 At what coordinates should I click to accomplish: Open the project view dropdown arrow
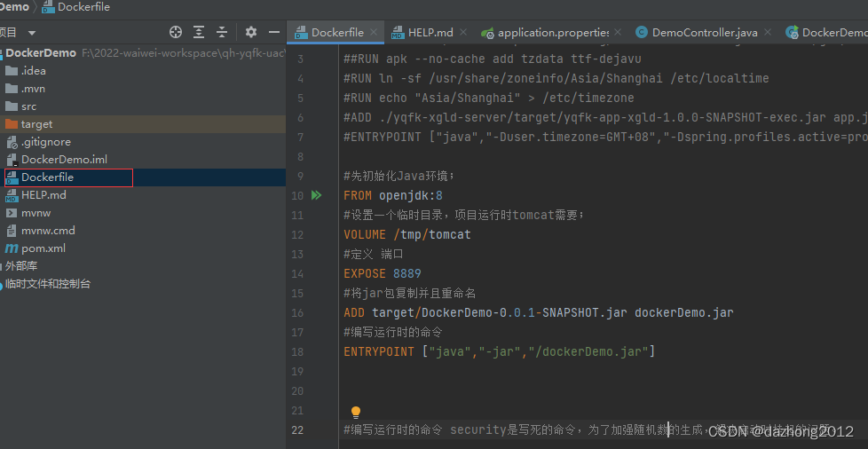pyautogui.click(x=32, y=33)
